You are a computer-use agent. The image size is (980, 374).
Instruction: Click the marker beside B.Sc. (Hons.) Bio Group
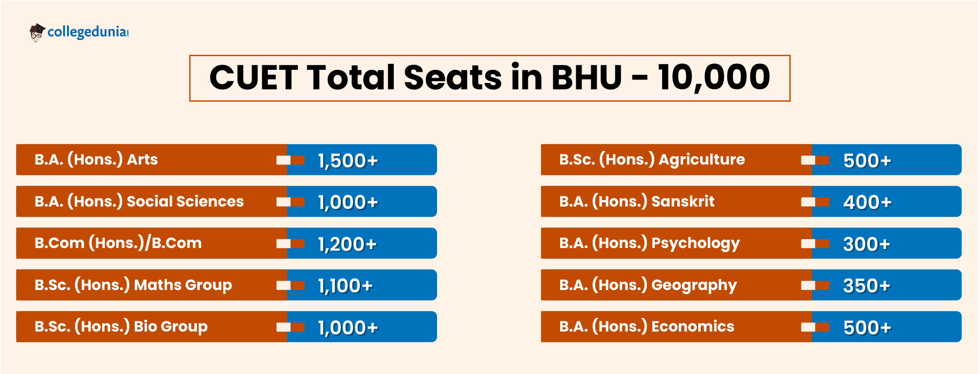pyautogui.click(x=290, y=327)
